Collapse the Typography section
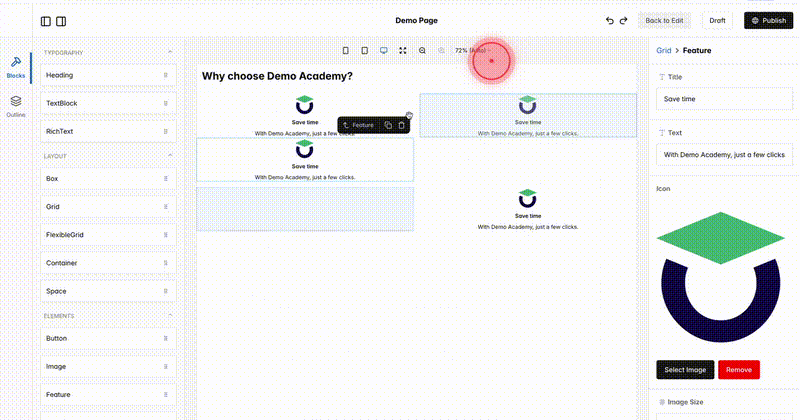The image size is (800, 420). tap(170, 52)
